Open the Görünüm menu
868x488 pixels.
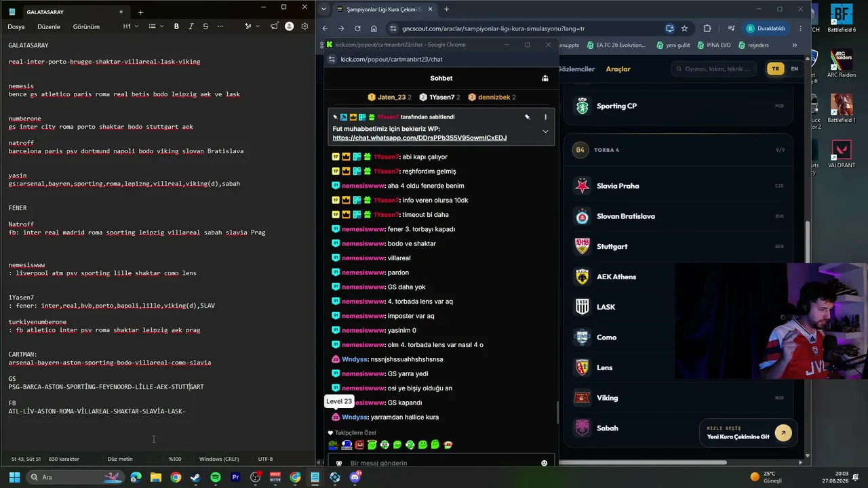[x=86, y=27]
